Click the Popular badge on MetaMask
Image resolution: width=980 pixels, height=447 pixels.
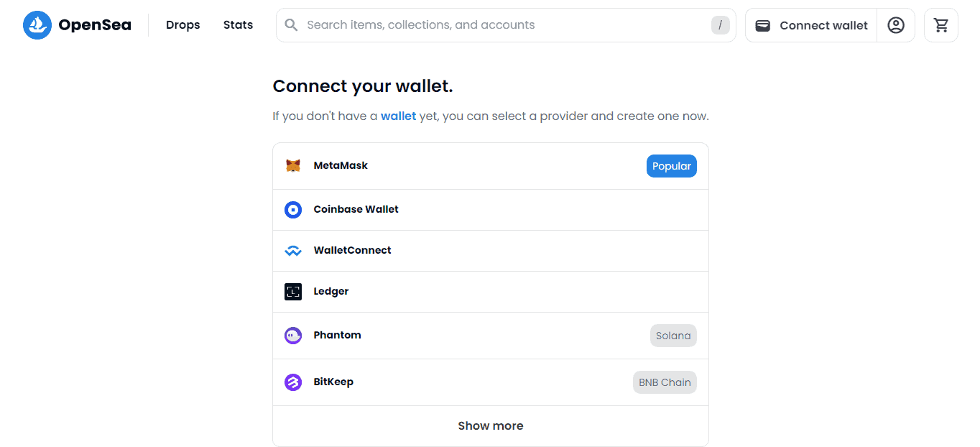click(671, 165)
